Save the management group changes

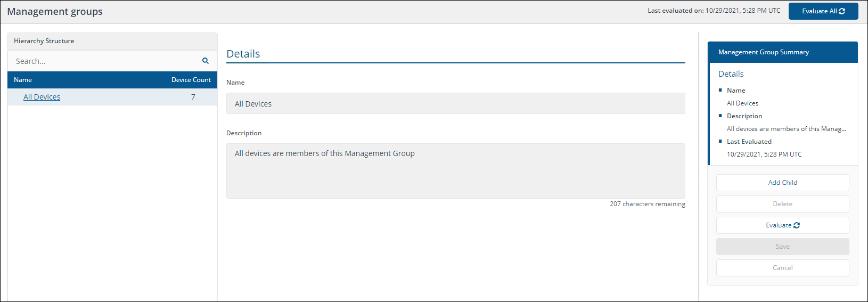[782, 247]
